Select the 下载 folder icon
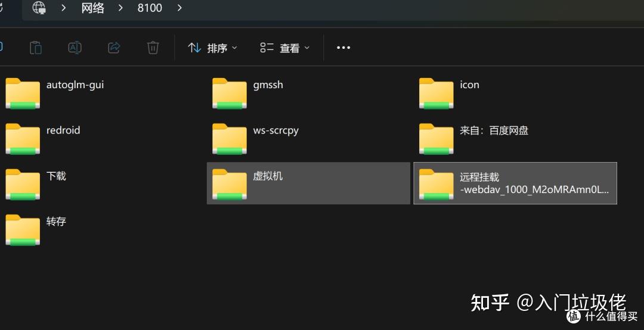Viewport: 644px width, 330px height. click(x=23, y=184)
